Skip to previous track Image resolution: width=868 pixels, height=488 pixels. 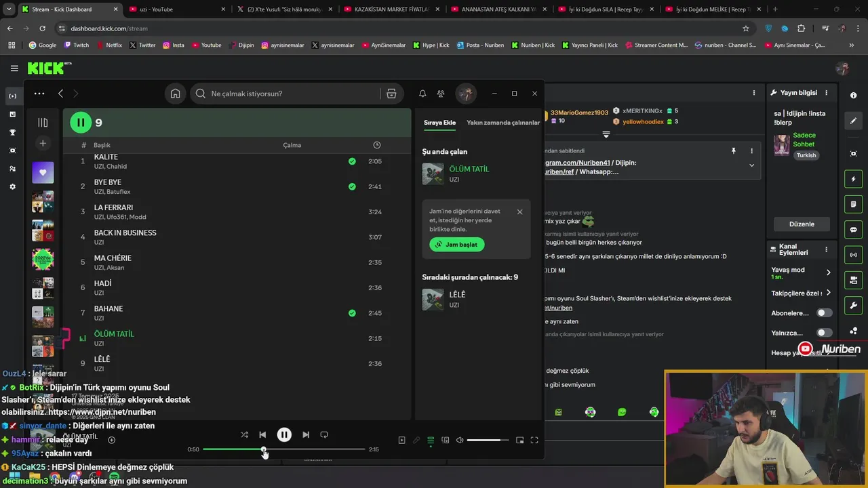262,434
